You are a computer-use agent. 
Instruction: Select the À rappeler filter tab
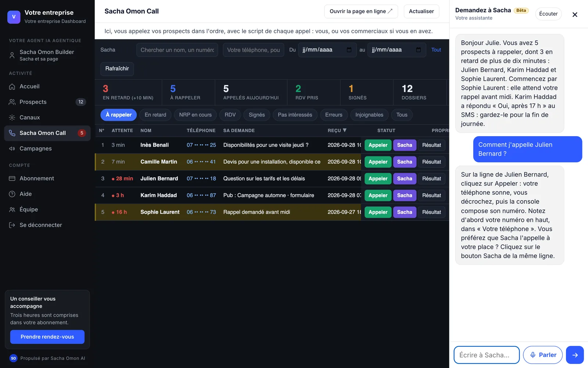119,115
